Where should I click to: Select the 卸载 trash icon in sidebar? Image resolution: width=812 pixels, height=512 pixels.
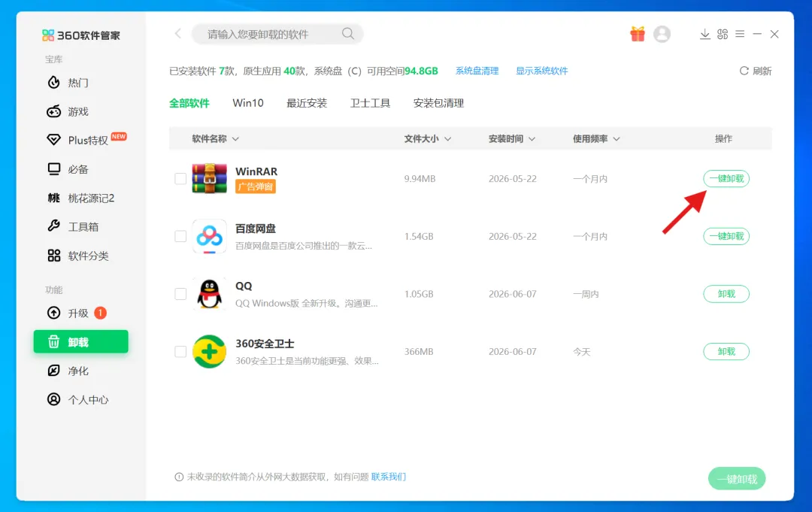(54, 341)
